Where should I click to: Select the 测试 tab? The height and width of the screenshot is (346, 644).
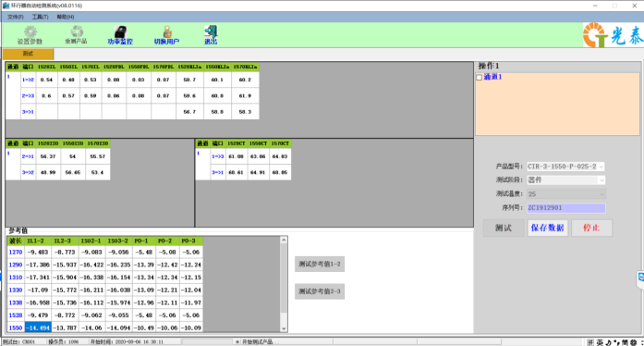[28, 54]
